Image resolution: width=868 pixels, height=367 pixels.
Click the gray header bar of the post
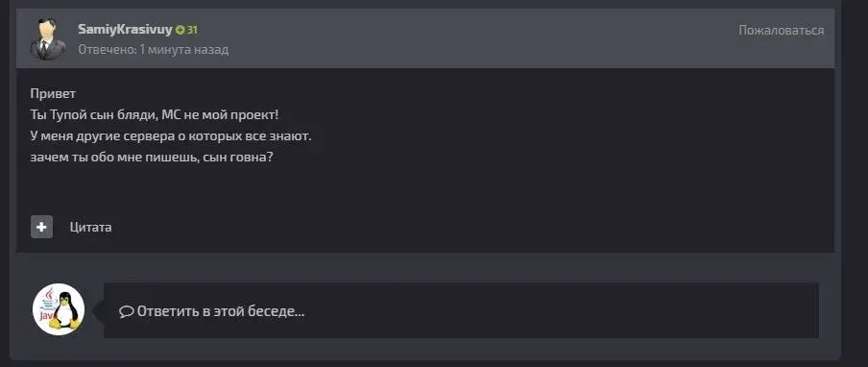[x=425, y=38]
